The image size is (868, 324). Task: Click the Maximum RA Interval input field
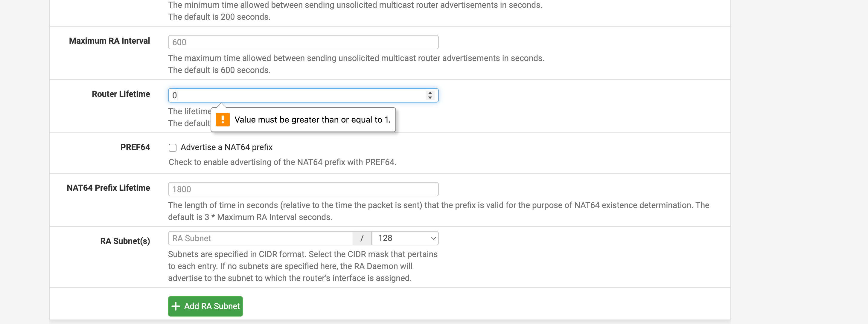303,42
